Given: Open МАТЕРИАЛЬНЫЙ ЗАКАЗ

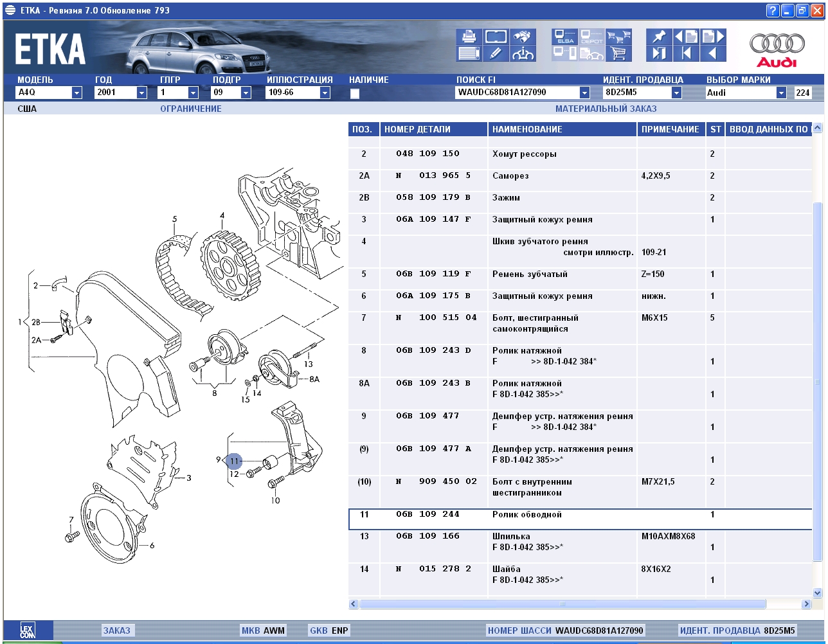Looking at the screenshot, I should tap(606, 109).
